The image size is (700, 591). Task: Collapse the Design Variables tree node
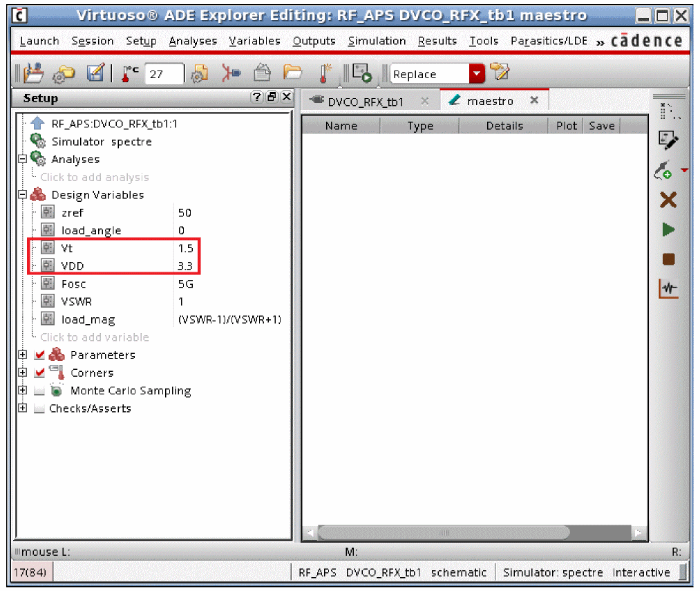point(22,194)
